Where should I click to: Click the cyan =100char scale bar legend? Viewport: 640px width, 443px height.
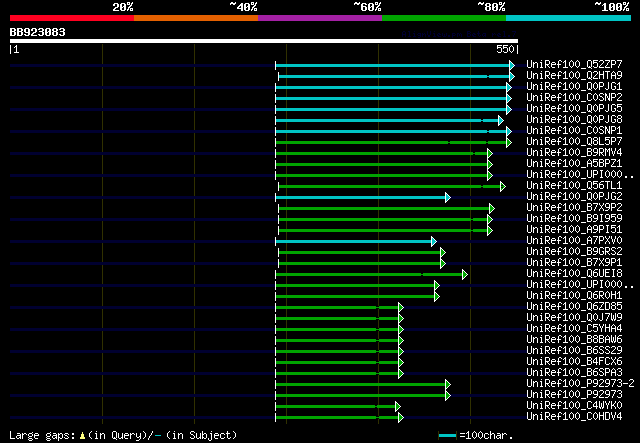(447, 436)
